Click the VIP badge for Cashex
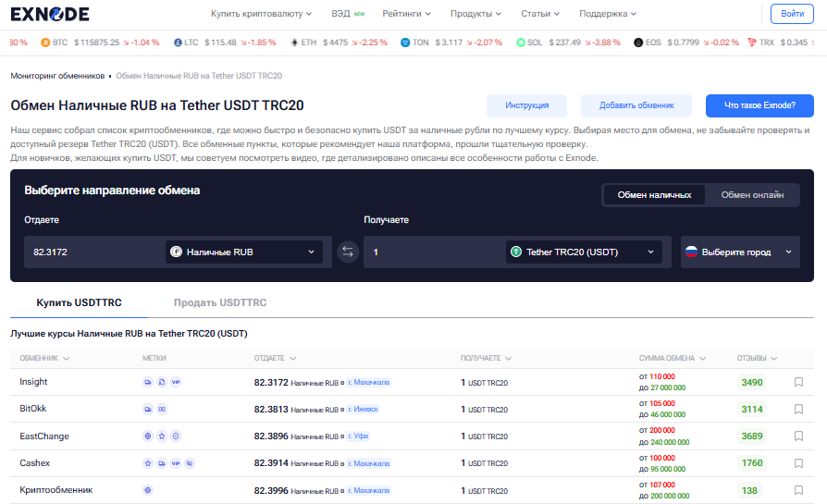The height and width of the screenshot is (504, 827). coord(176,463)
